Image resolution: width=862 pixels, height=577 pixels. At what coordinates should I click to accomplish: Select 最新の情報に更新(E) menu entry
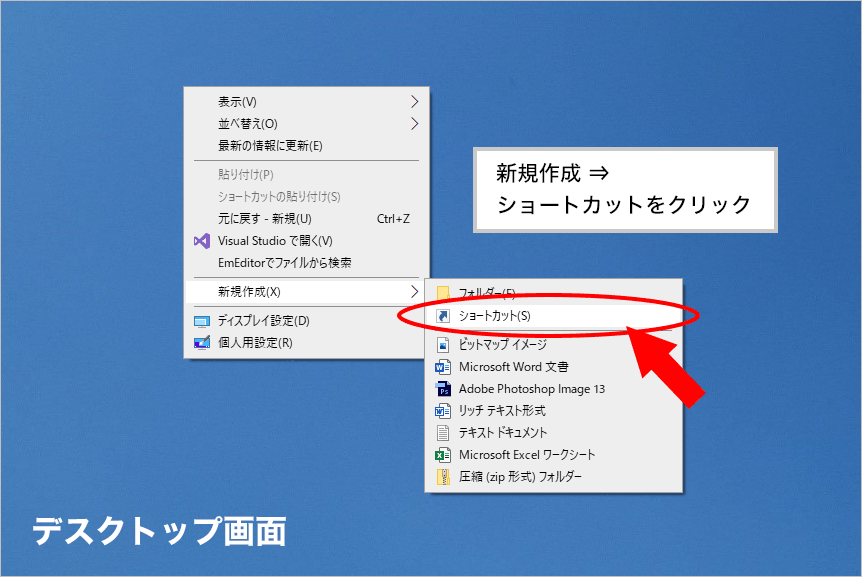pos(307,146)
